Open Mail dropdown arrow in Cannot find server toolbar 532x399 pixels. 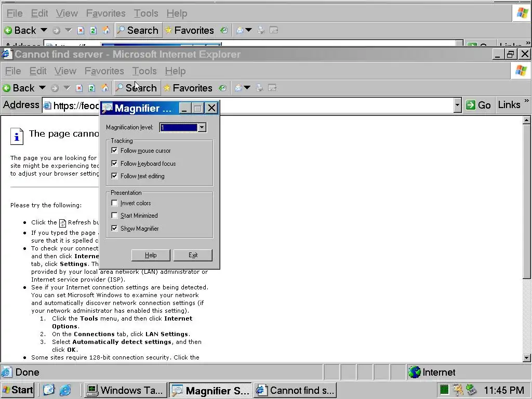pyautogui.click(x=247, y=88)
